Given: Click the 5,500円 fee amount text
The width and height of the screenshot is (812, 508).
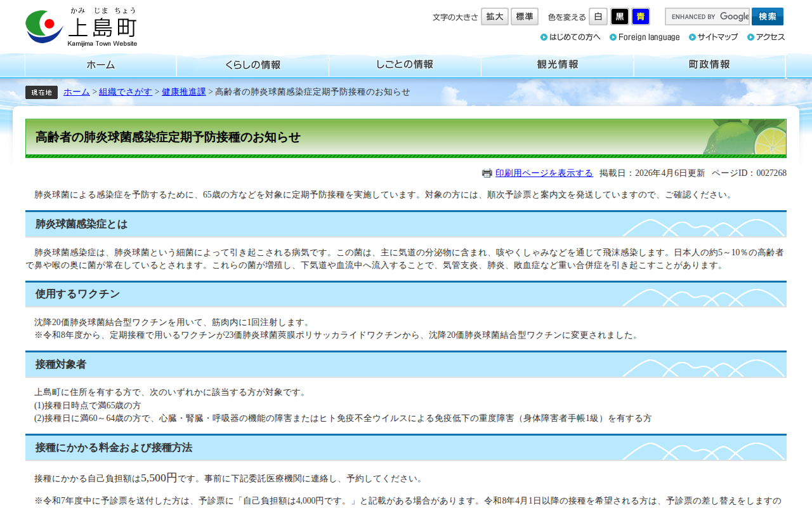Looking at the screenshot, I should [159, 478].
